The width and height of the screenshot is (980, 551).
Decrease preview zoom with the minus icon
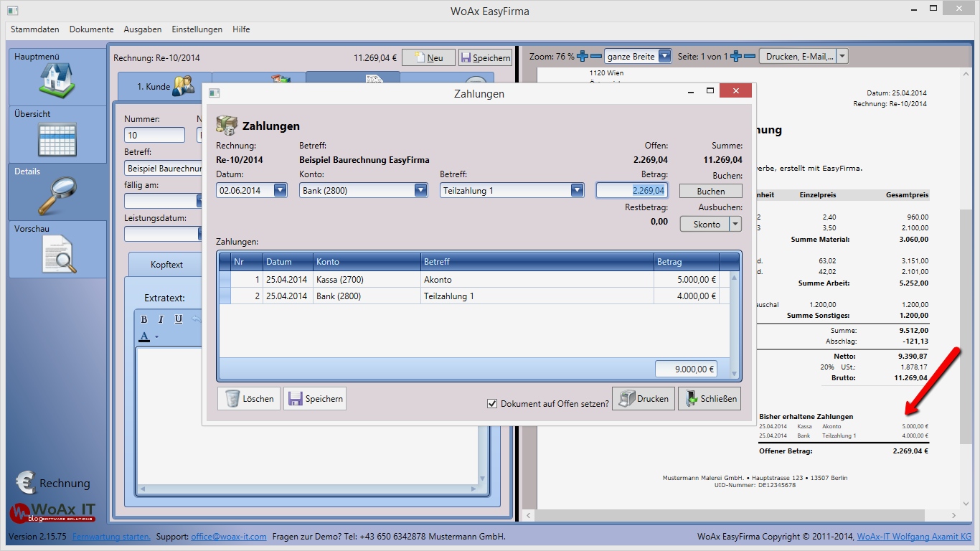click(596, 56)
